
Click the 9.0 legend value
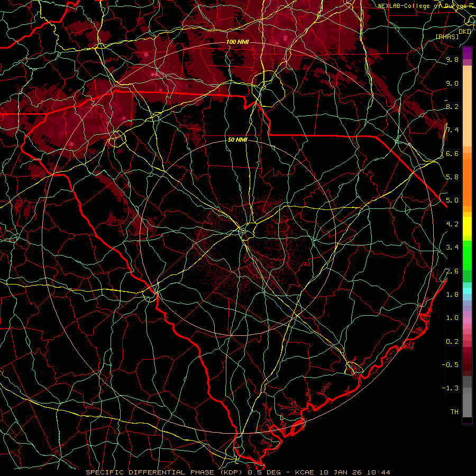pyautogui.click(x=452, y=83)
